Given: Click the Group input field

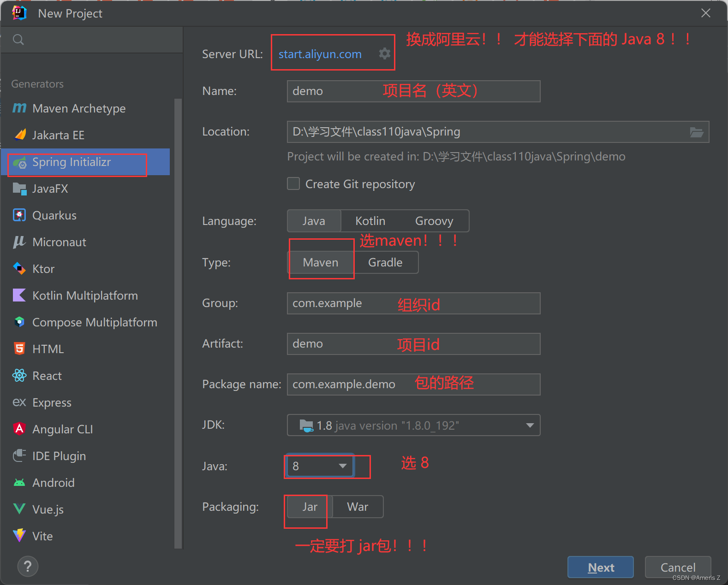Looking at the screenshot, I should tap(413, 303).
